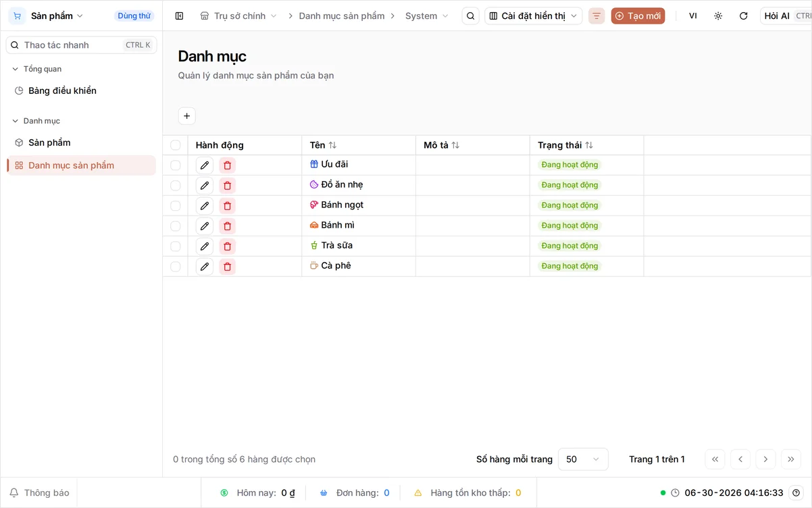Open Bảng điều khiển in sidebar
Screen dimensions: 812x508
pos(81,91)
